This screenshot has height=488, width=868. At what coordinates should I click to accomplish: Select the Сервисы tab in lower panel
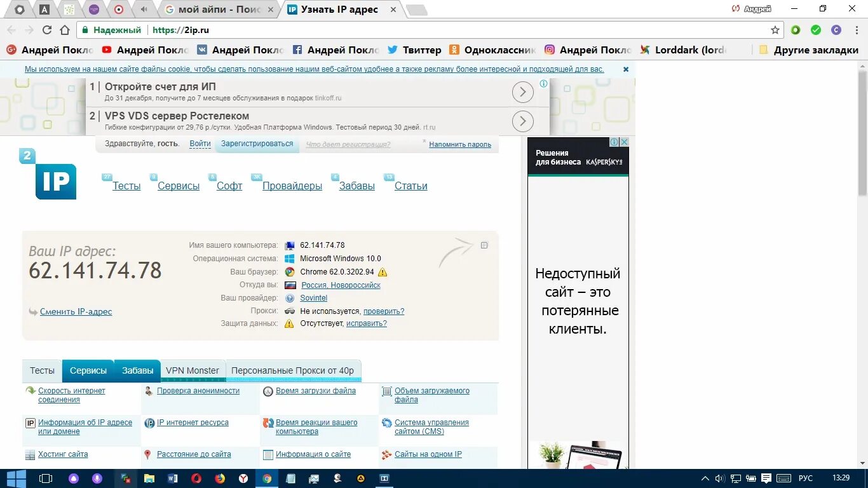(88, 370)
